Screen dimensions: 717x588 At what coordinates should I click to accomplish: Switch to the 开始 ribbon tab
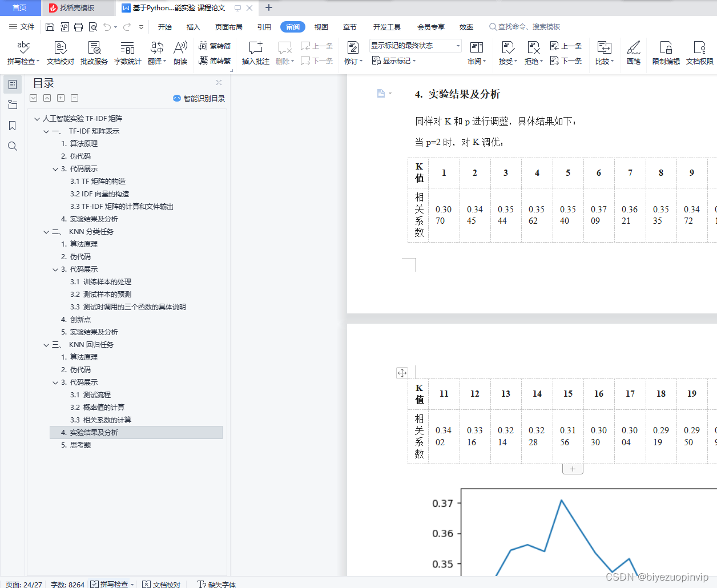click(165, 27)
